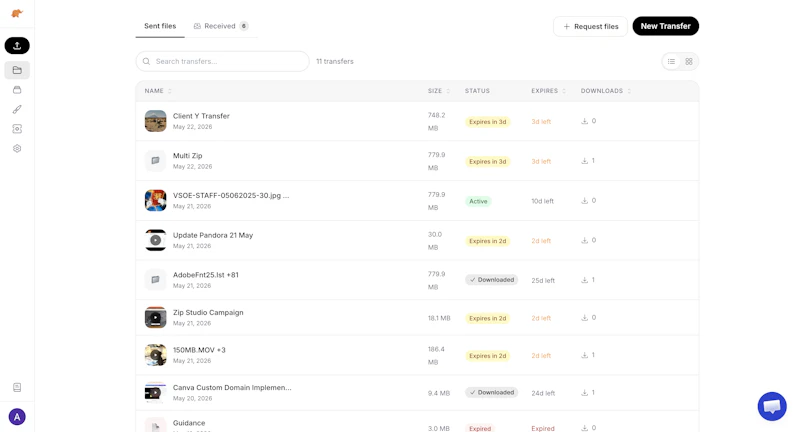
Task: Select the Zip Studio Campaign name
Action: point(208,312)
